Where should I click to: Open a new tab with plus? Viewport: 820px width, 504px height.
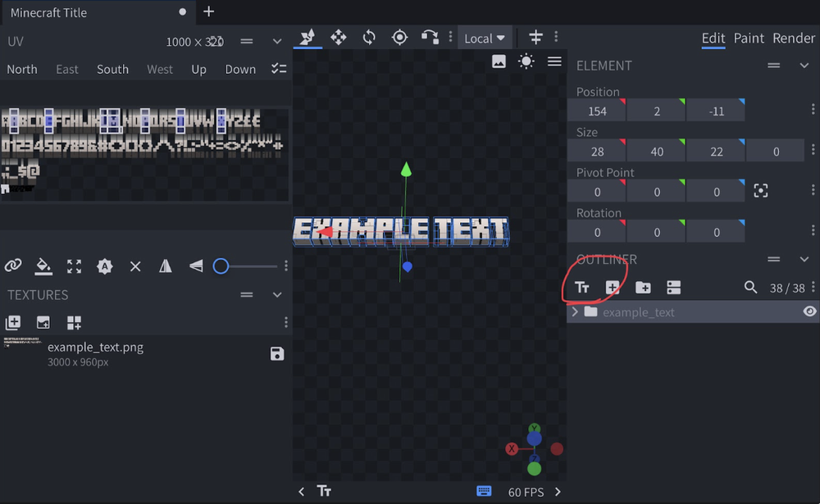pyautogui.click(x=208, y=11)
